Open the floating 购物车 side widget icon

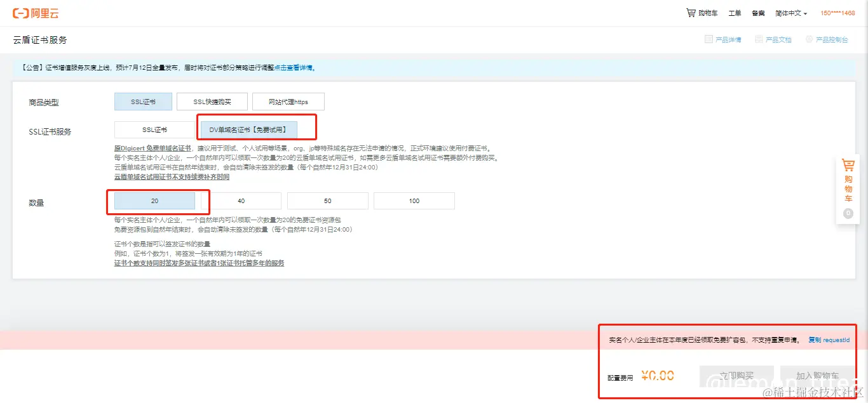(x=848, y=166)
